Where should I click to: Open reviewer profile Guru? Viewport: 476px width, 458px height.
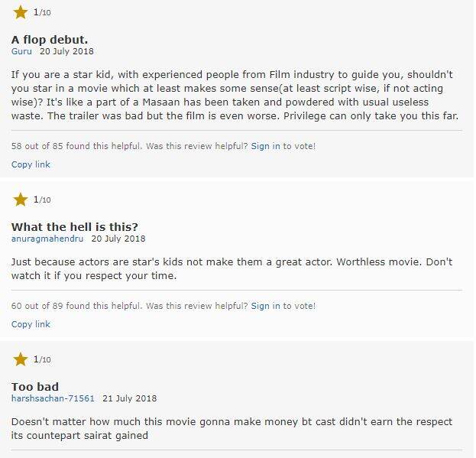click(21, 51)
